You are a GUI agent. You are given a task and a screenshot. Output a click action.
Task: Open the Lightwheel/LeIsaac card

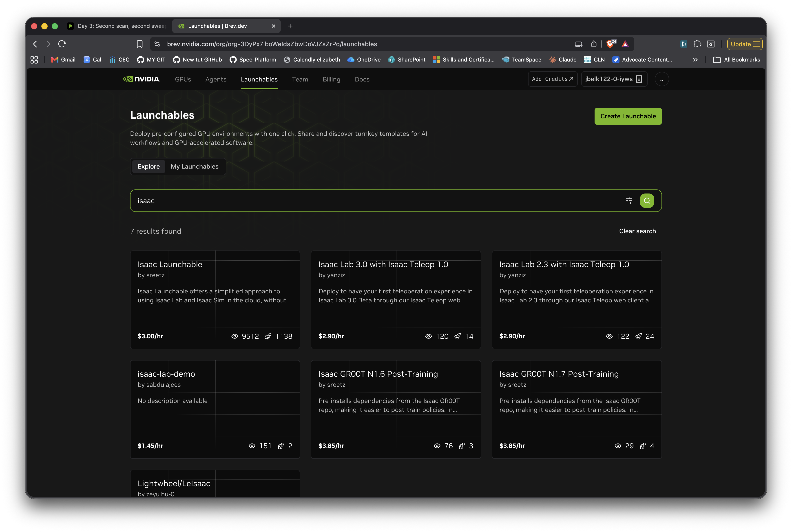click(215, 484)
